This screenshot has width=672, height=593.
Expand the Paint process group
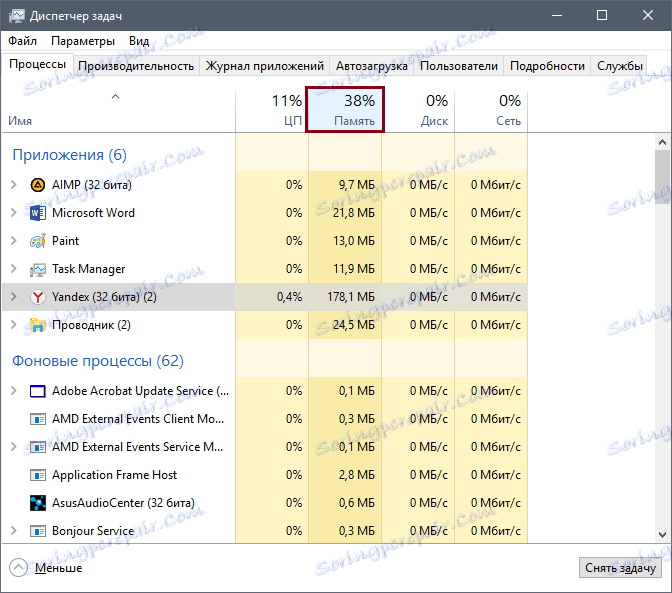click(14, 241)
